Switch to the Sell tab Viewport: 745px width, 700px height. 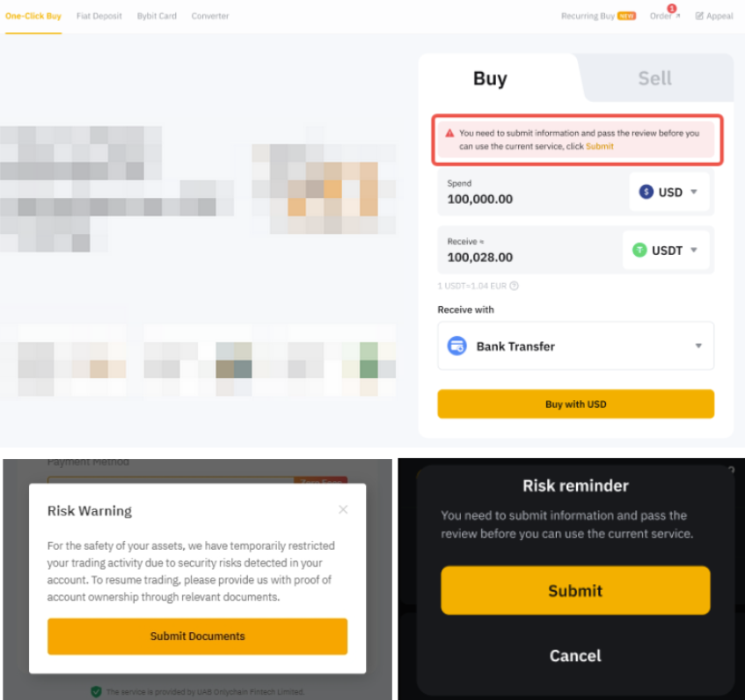654,78
